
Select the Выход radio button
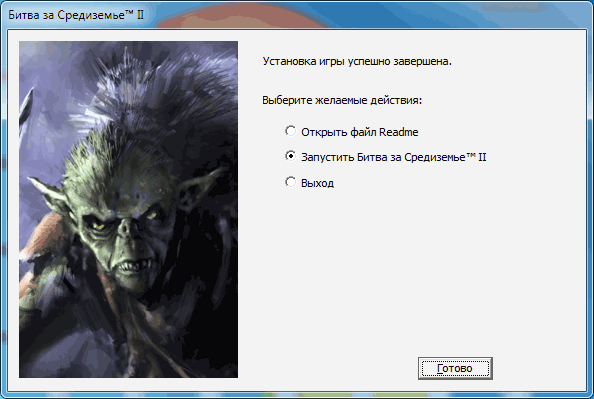pos(291,182)
